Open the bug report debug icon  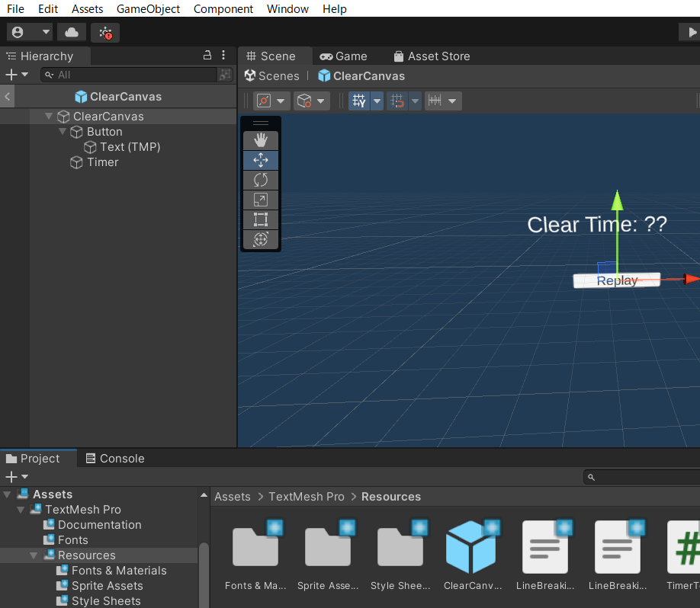tap(105, 32)
